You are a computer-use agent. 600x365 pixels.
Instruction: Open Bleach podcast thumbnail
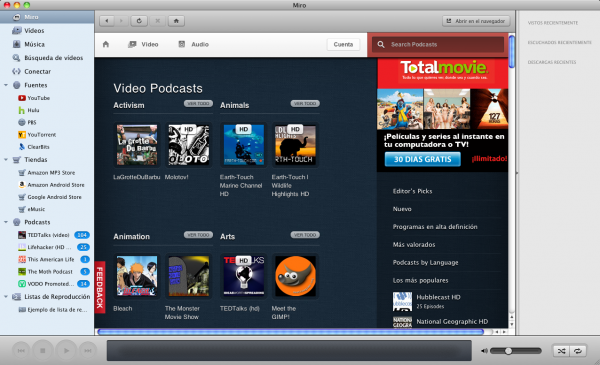[137, 276]
